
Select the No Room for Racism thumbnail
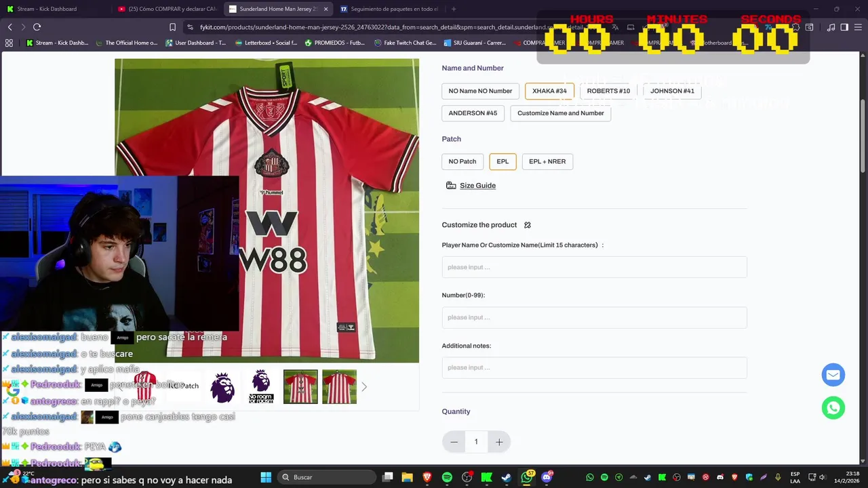click(261, 387)
